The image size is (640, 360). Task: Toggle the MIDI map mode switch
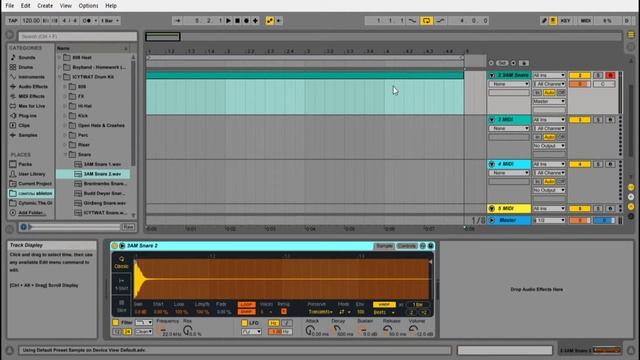click(x=586, y=20)
